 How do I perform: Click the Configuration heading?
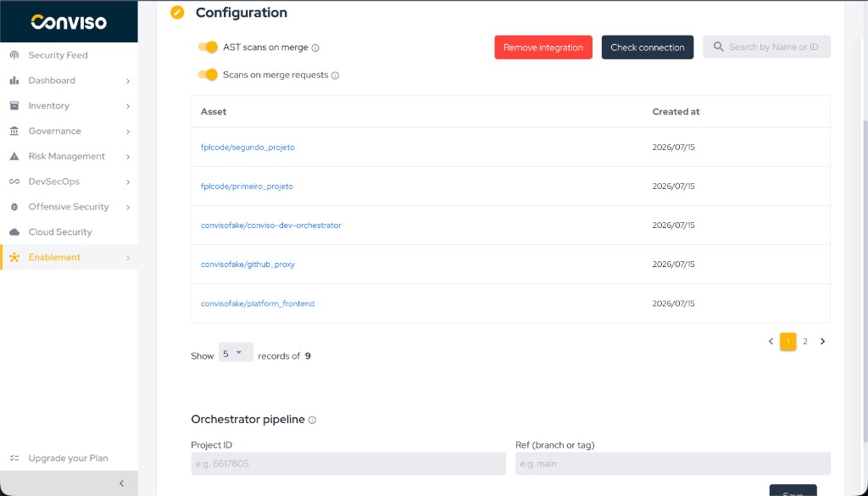pyautogui.click(x=242, y=12)
